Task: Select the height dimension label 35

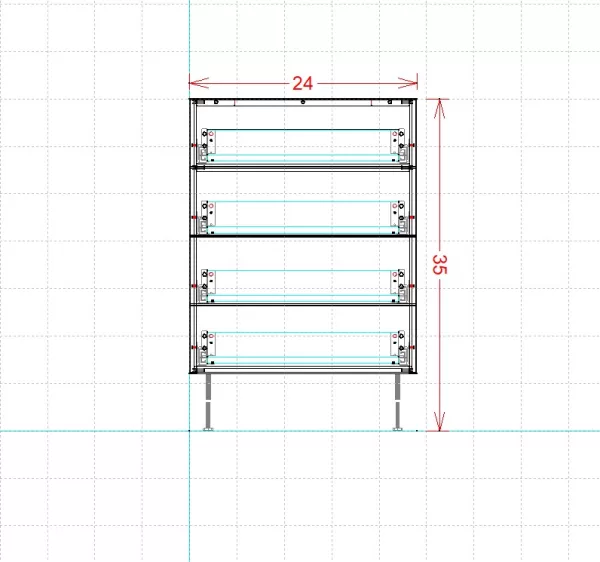Action: click(439, 265)
